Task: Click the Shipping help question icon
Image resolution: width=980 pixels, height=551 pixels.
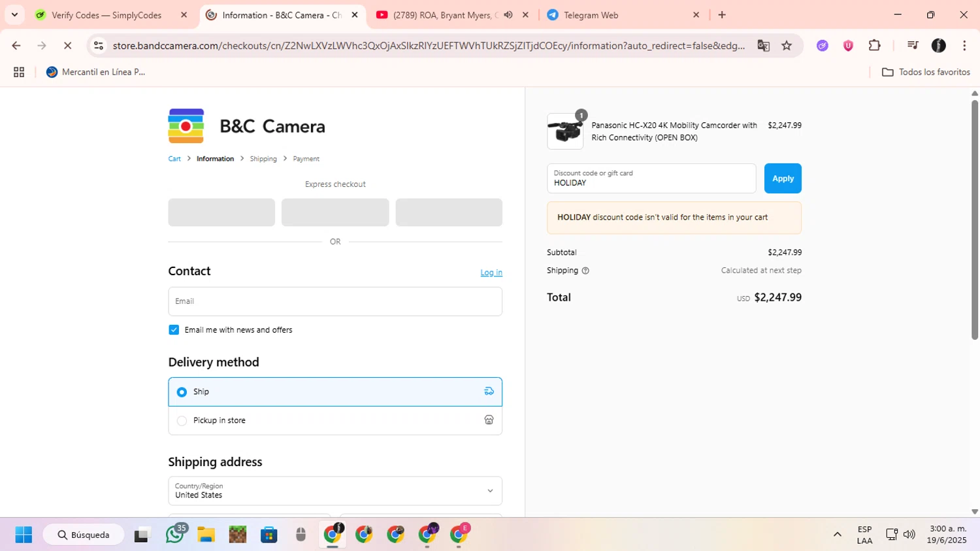Action: pyautogui.click(x=585, y=271)
